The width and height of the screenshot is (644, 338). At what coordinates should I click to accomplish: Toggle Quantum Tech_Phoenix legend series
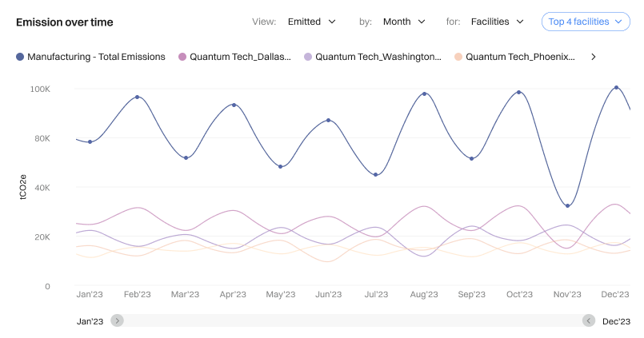520,57
